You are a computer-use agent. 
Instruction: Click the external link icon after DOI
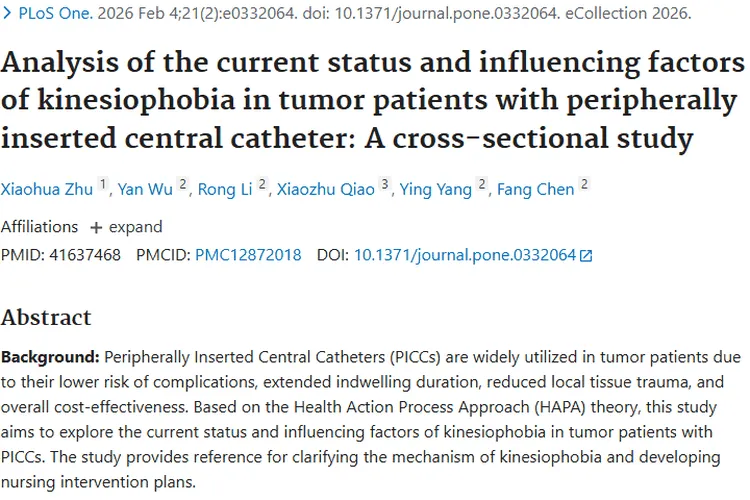(586, 256)
